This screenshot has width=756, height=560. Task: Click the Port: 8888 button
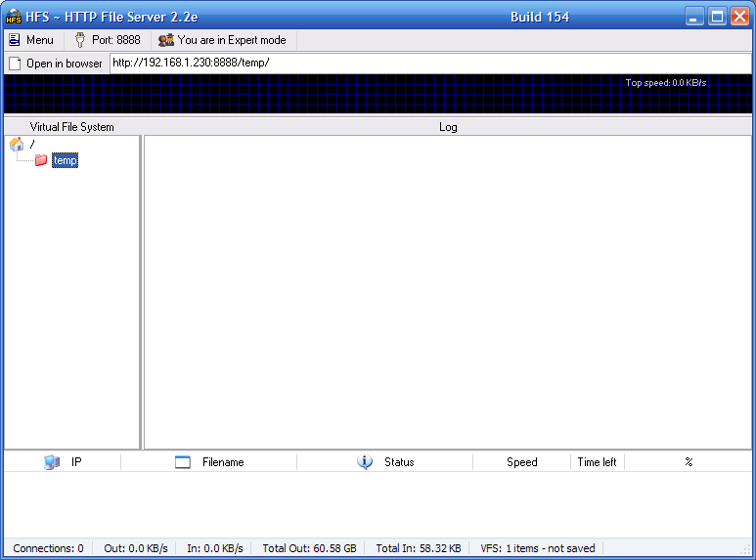(x=107, y=40)
